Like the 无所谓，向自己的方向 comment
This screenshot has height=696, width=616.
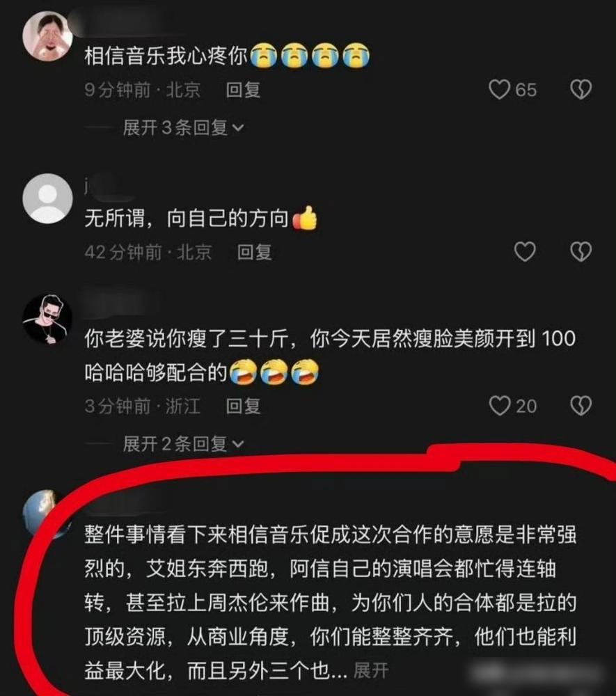tap(525, 252)
